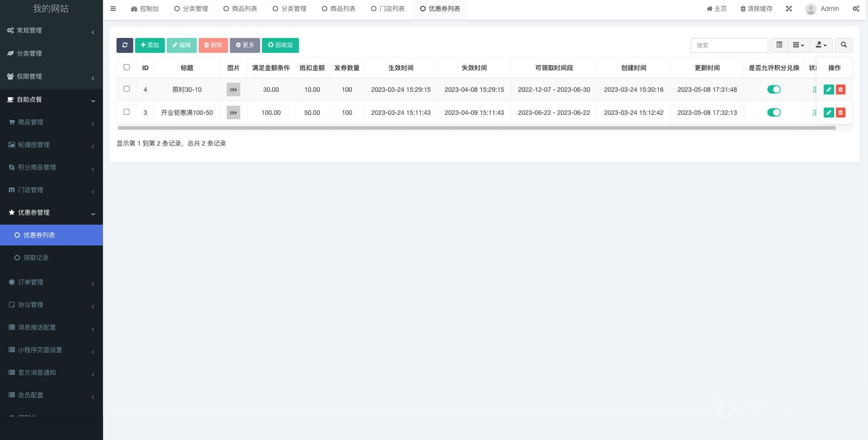Toggle fullscreen using the expand icon
Viewport: 868px width, 440px height.
tap(788, 9)
